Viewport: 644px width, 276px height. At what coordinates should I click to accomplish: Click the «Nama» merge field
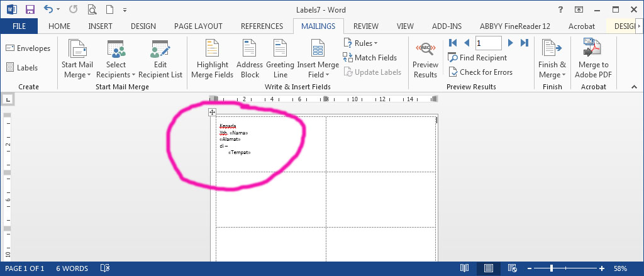[239, 133]
